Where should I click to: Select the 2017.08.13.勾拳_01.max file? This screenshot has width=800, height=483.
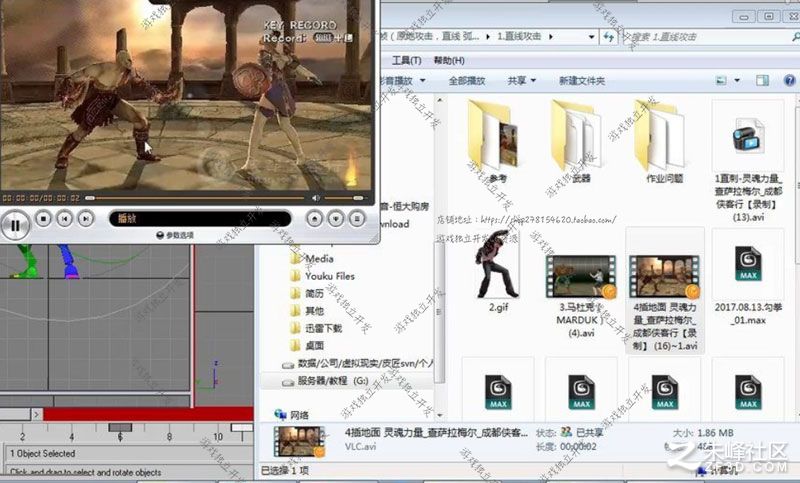[748, 279]
